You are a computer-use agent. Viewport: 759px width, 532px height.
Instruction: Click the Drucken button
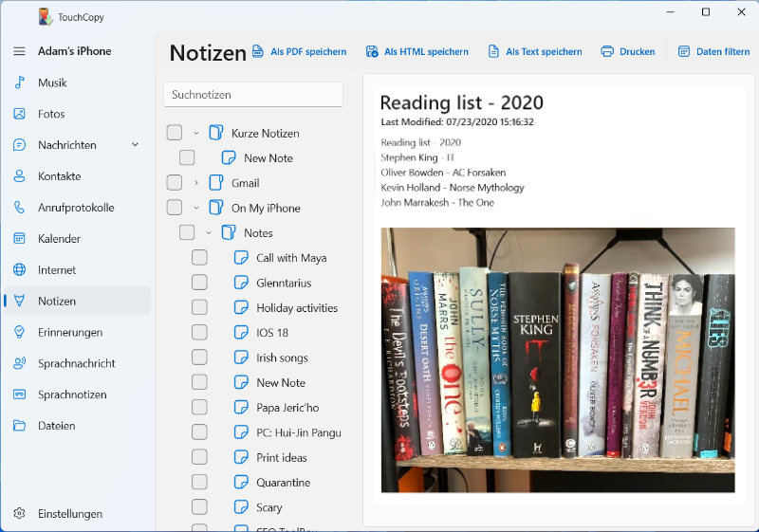coord(628,51)
